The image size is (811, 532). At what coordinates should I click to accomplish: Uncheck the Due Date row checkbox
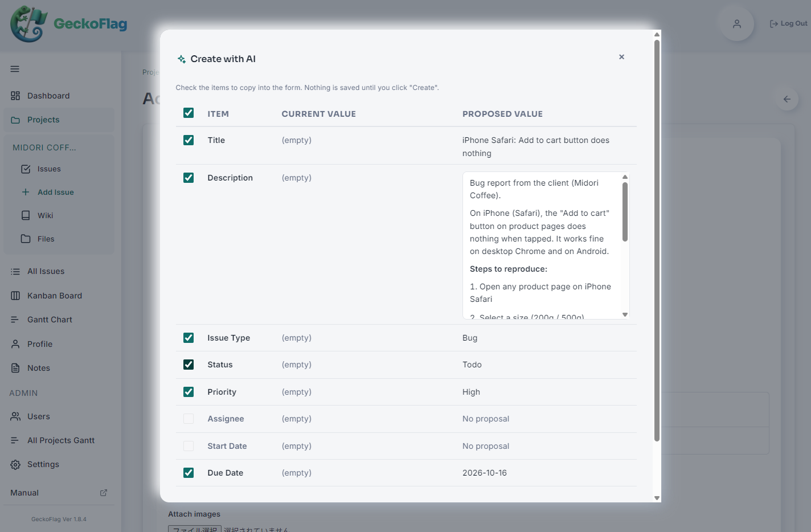[189, 473]
